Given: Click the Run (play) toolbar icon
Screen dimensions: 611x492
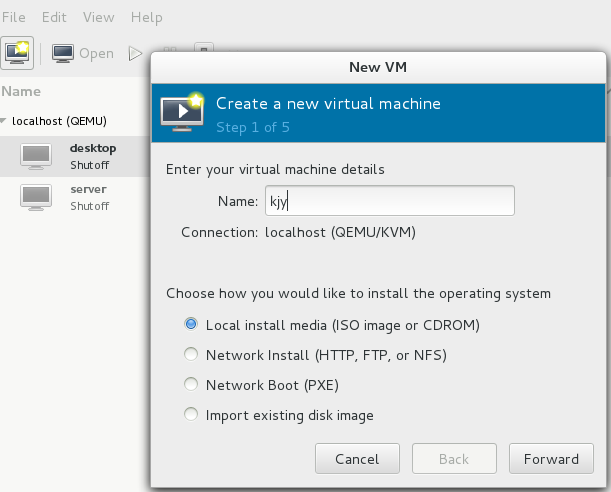Looking at the screenshot, I should pyautogui.click(x=135, y=53).
